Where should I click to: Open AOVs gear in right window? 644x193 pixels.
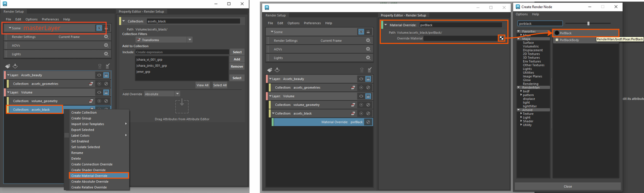[x=368, y=49]
